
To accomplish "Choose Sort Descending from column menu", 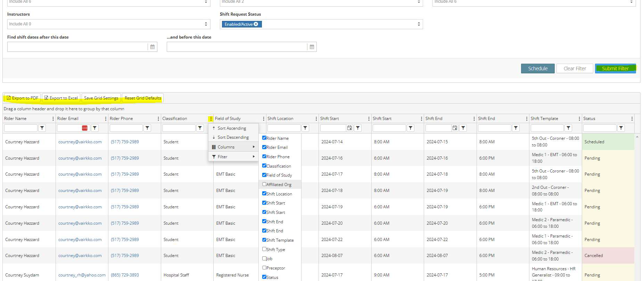I will coord(233,137).
